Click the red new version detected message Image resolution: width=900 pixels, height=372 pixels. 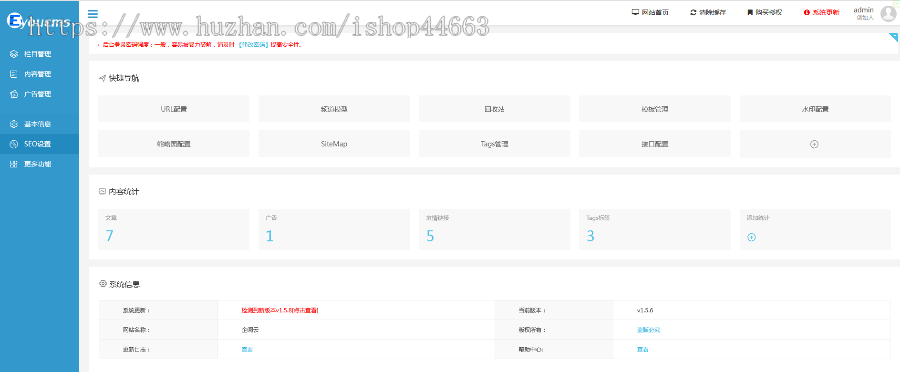pos(280,310)
